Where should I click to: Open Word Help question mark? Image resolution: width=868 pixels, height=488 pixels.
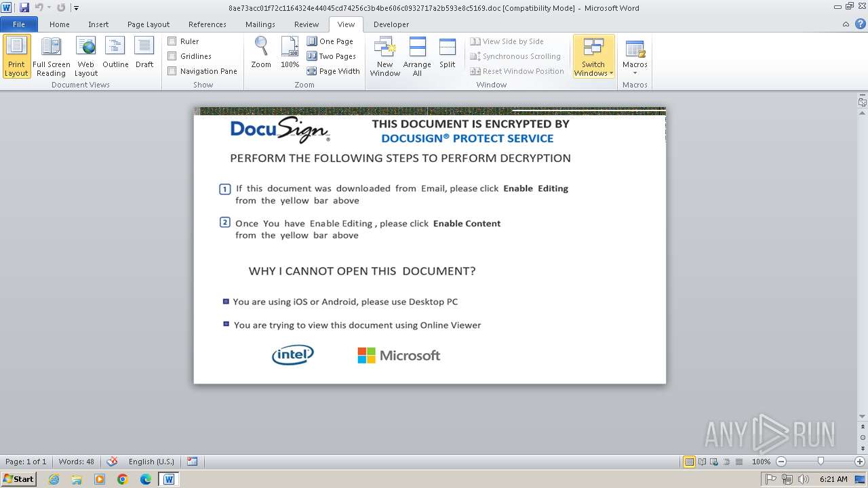[859, 24]
